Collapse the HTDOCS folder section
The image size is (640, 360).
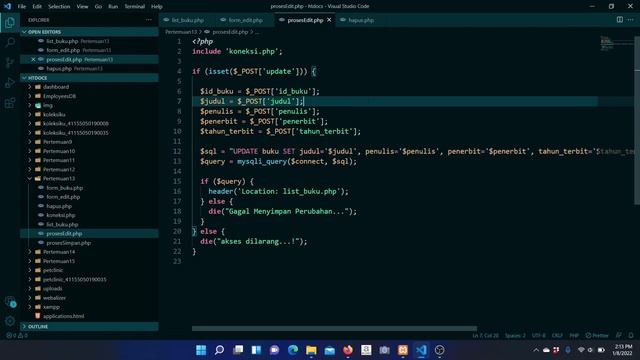[x=89, y=78]
